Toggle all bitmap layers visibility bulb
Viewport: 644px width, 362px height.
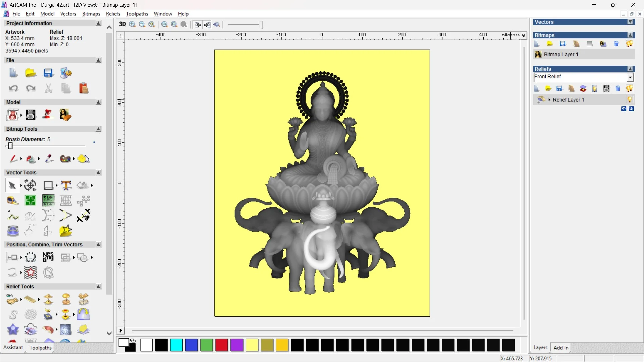pos(629,44)
